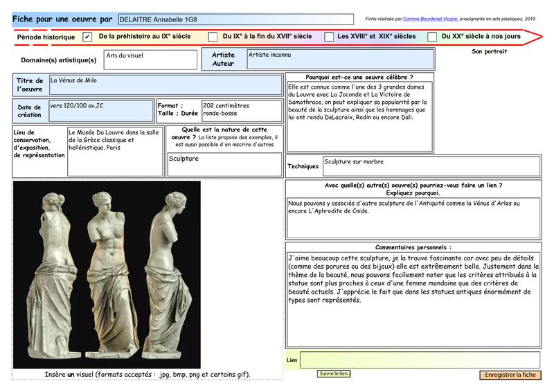Viewport: 554px width, 392px height.
Task: Click the 'Pourquoi est-ce une oeuvre célèbre' text area
Action: pyautogui.click(x=360, y=116)
